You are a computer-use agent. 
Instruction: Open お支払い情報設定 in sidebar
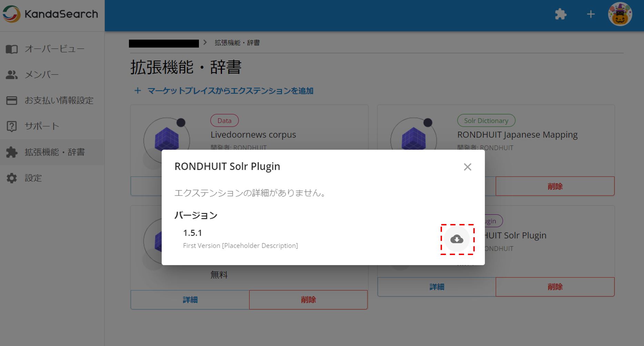(x=52, y=101)
